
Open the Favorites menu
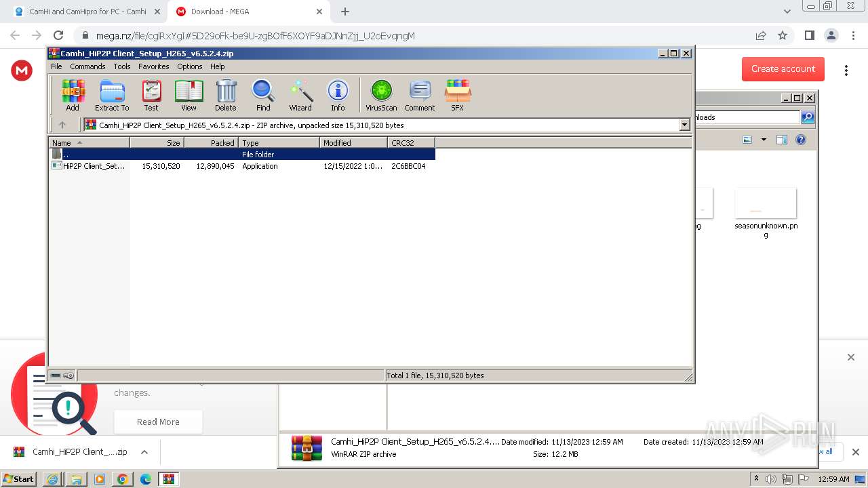click(154, 66)
